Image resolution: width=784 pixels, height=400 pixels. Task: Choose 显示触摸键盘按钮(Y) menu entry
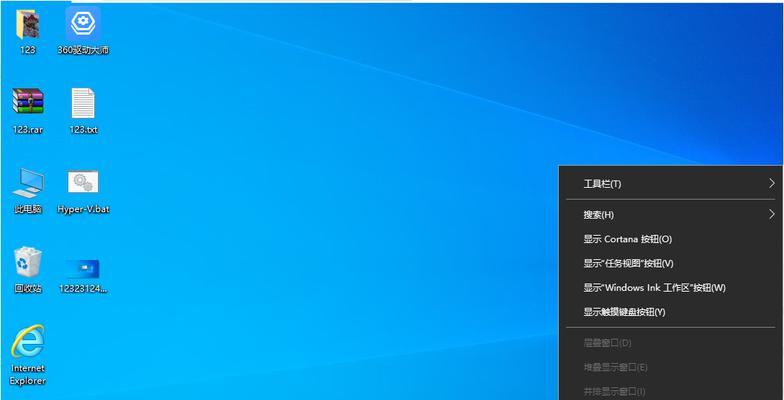(670, 312)
